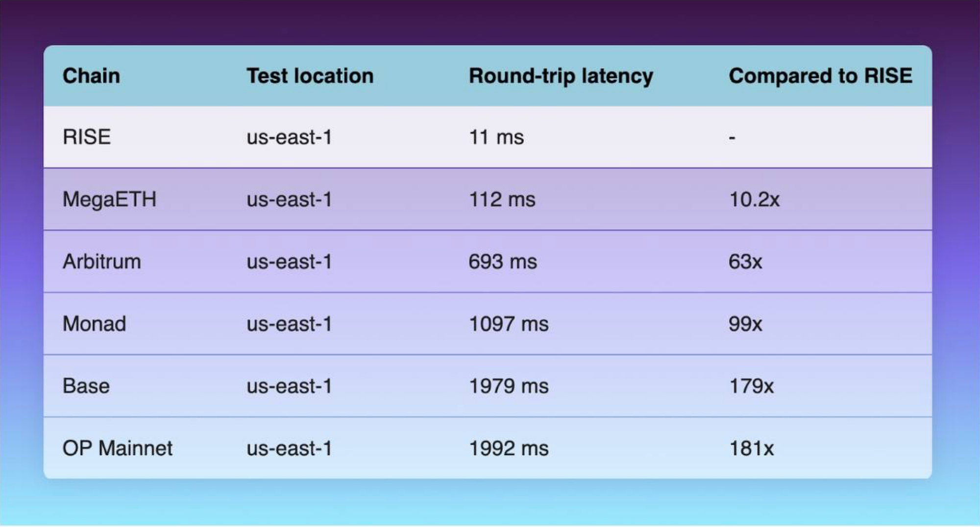The image size is (980, 527).
Task: Click the 693 ms latency value
Action: [502, 262]
